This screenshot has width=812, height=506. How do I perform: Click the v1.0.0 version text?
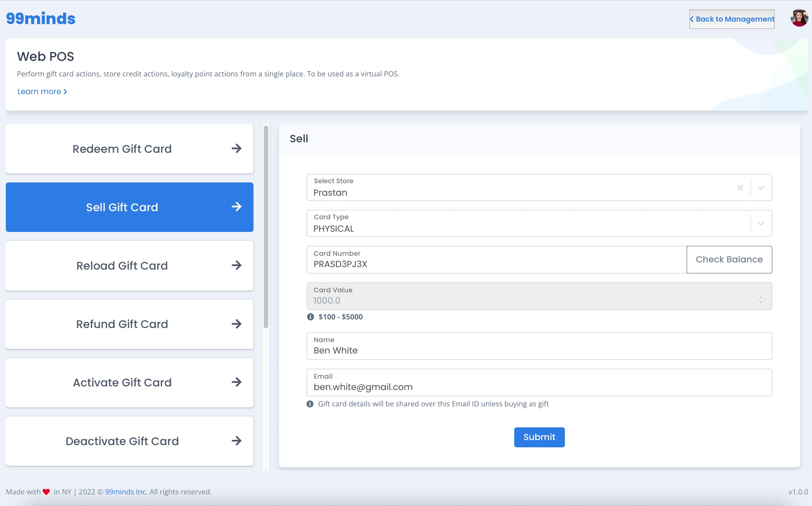tap(798, 492)
